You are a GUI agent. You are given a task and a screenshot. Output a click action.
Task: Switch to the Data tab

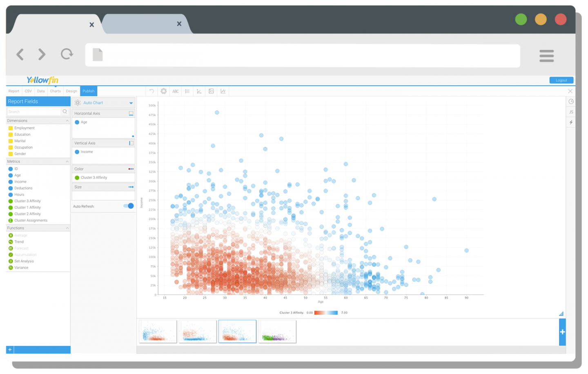click(40, 91)
